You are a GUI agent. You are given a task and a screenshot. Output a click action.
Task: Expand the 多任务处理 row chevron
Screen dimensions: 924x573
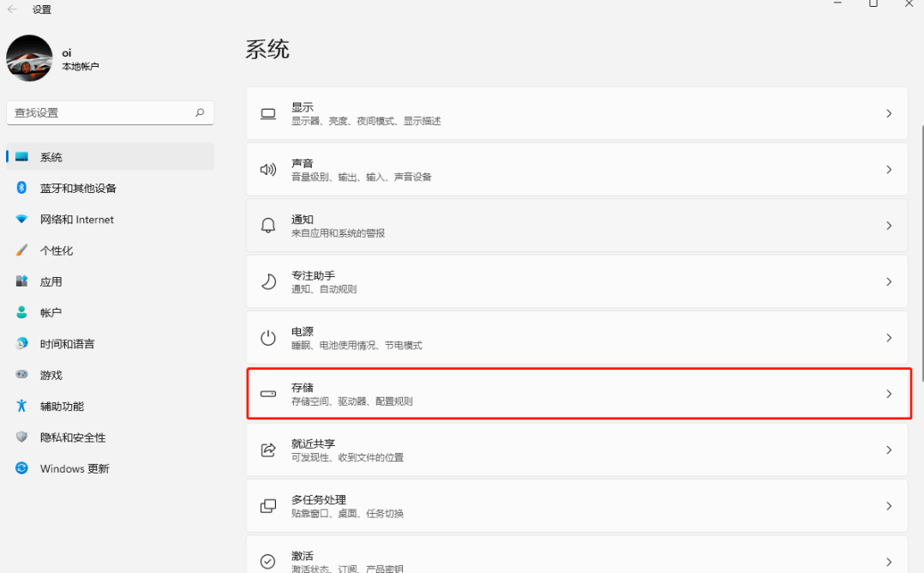[x=889, y=506]
